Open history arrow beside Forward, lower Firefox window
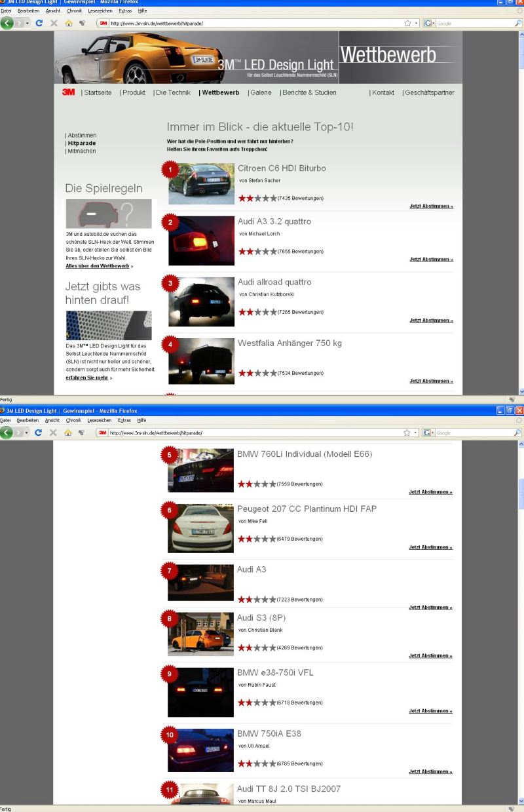The width and height of the screenshot is (524, 812). pyautogui.click(x=27, y=432)
